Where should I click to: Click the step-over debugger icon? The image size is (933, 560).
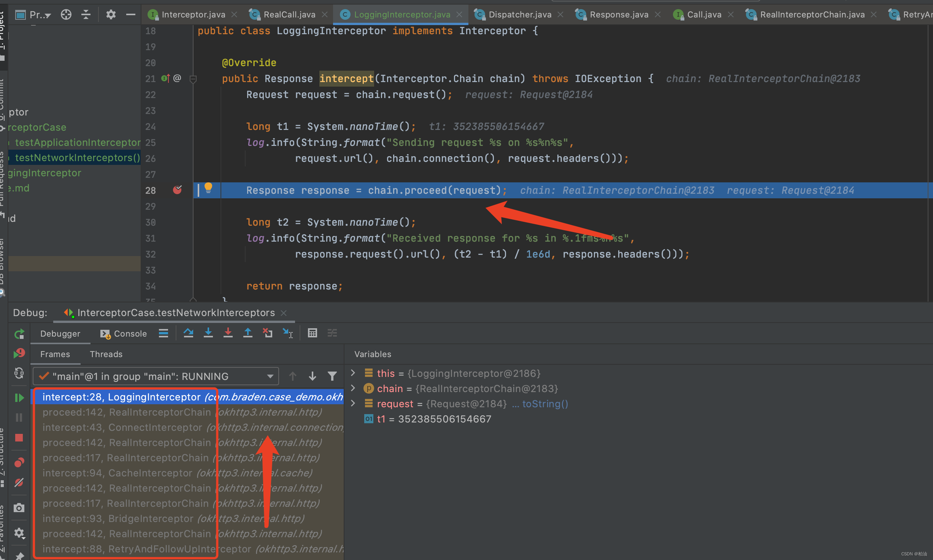[188, 334]
